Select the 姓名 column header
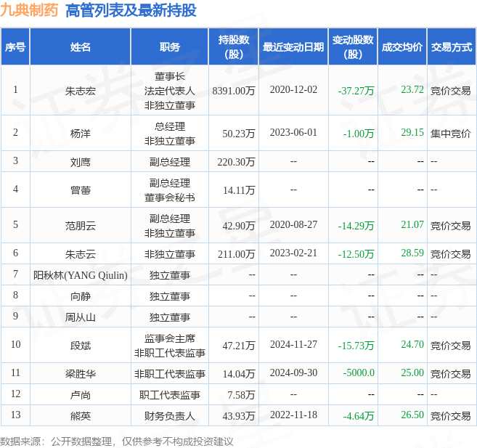This screenshot has height=448, width=477. tap(81, 47)
